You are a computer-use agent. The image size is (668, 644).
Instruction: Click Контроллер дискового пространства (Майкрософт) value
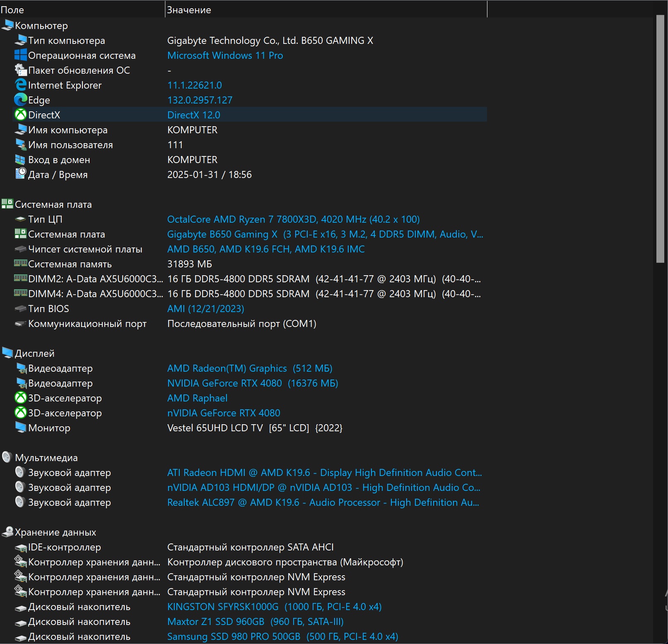coord(285,562)
